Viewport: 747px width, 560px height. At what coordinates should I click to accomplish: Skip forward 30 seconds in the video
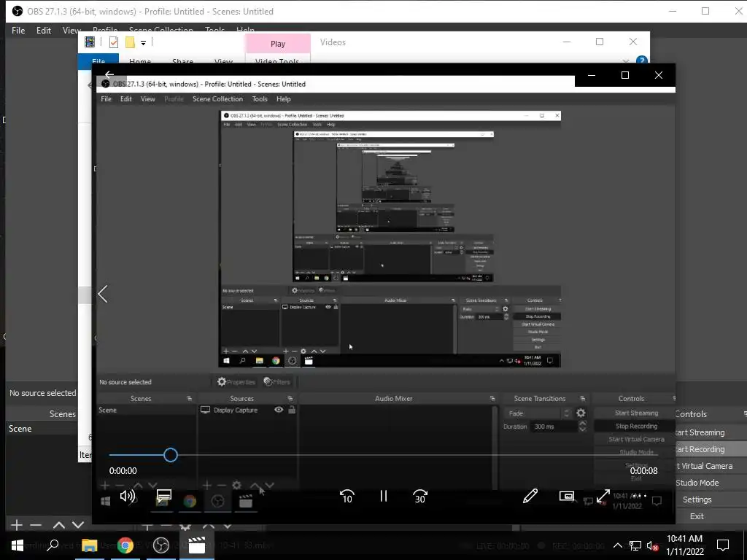click(x=419, y=496)
